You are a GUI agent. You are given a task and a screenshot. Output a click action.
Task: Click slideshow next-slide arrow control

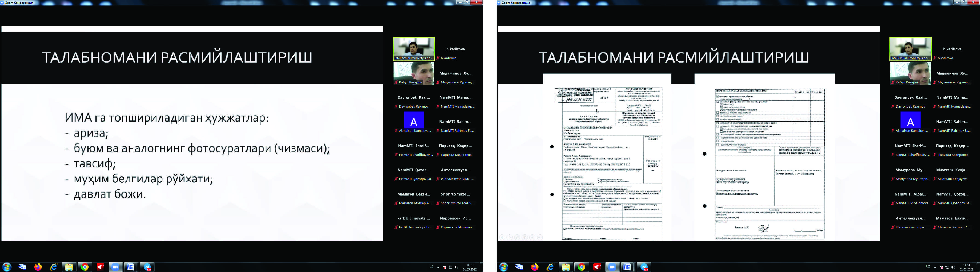pyautogui.click(x=510, y=237)
